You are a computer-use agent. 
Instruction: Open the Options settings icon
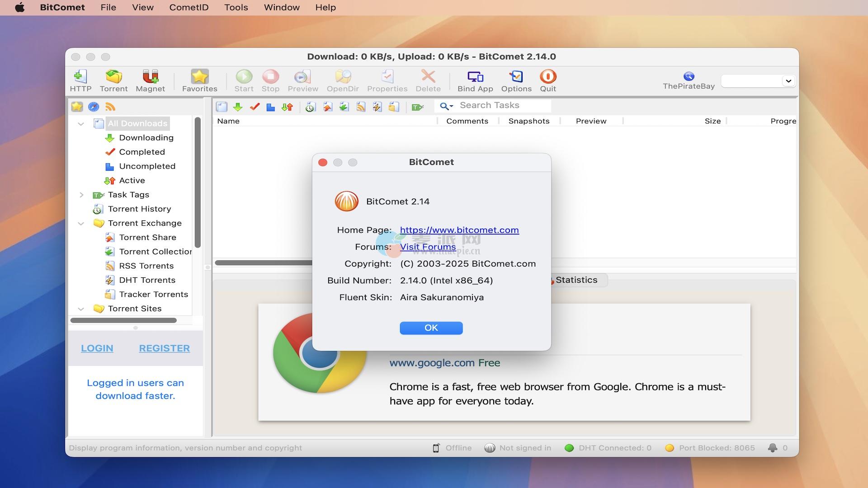[x=516, y=81]
